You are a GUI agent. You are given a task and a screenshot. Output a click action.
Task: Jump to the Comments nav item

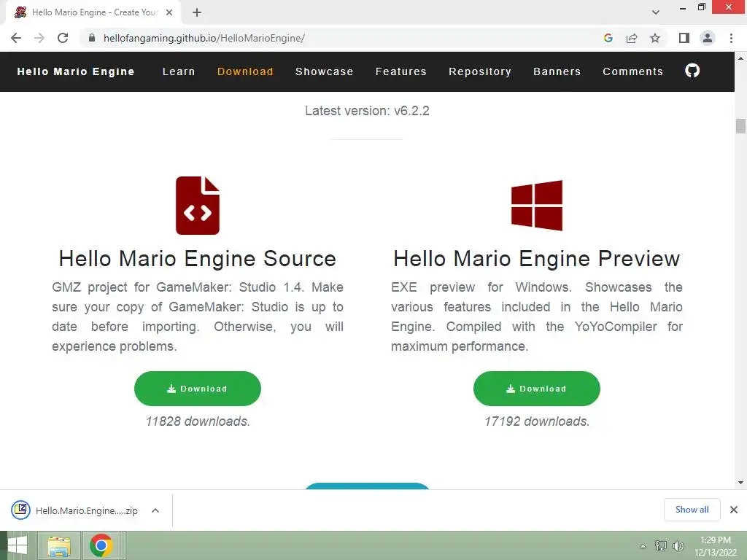coord(632,71)
